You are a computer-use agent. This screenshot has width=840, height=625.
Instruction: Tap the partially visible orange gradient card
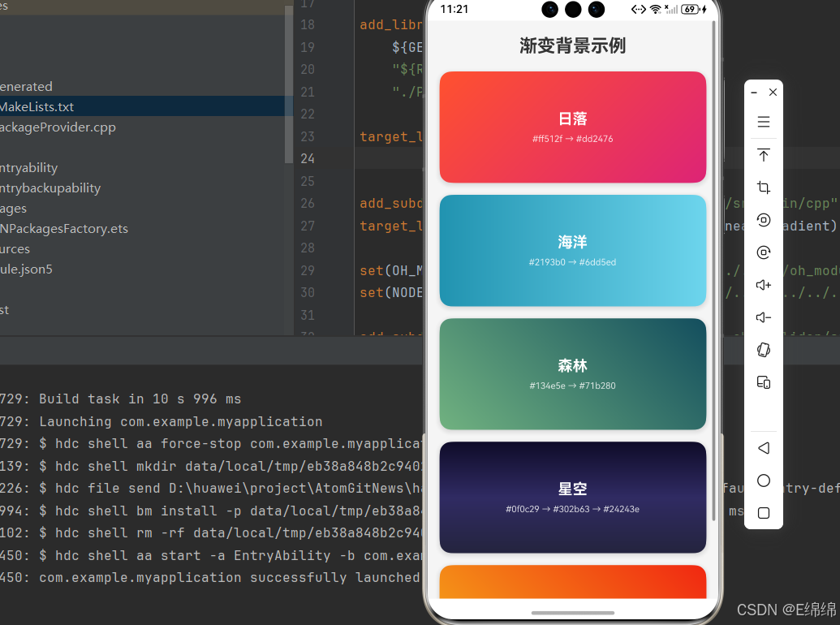573,582
